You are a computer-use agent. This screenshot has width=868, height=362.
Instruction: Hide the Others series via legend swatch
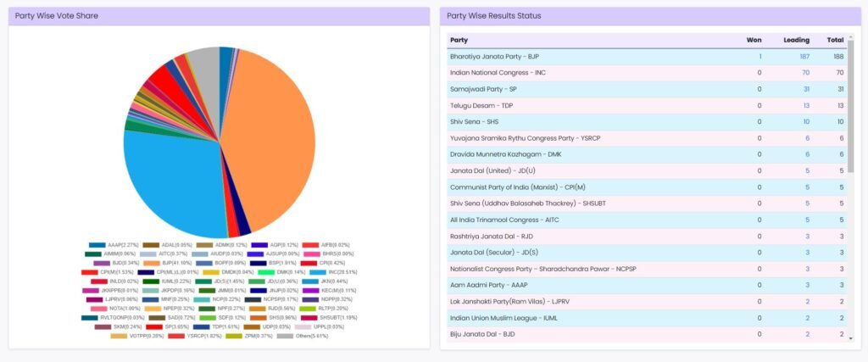[x=286, y=336]
